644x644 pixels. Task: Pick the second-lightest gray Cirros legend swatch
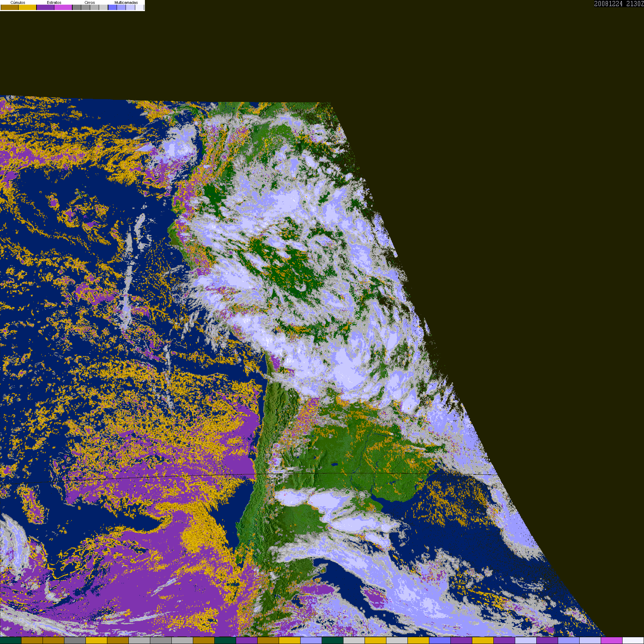coord(94,8)
